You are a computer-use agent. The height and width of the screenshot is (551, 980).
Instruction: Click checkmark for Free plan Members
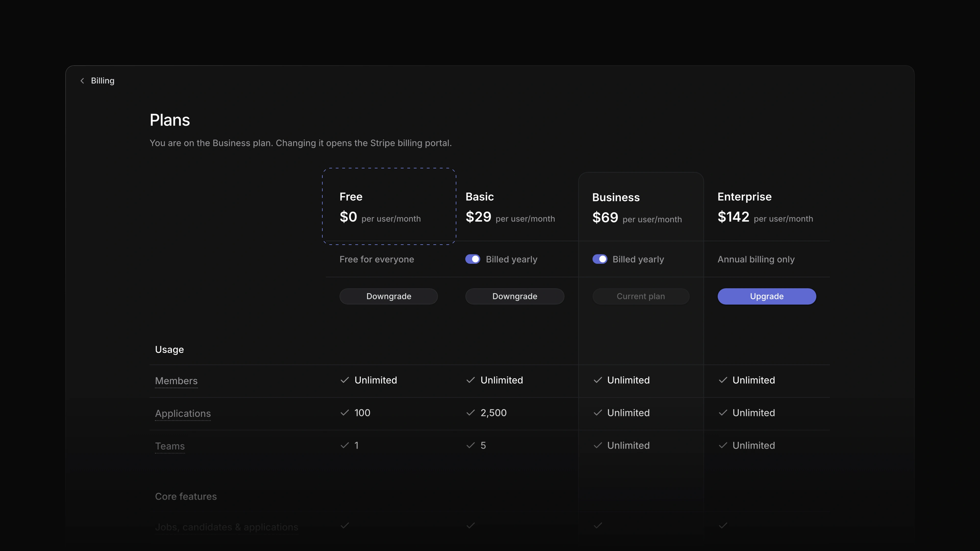[345, 380]
